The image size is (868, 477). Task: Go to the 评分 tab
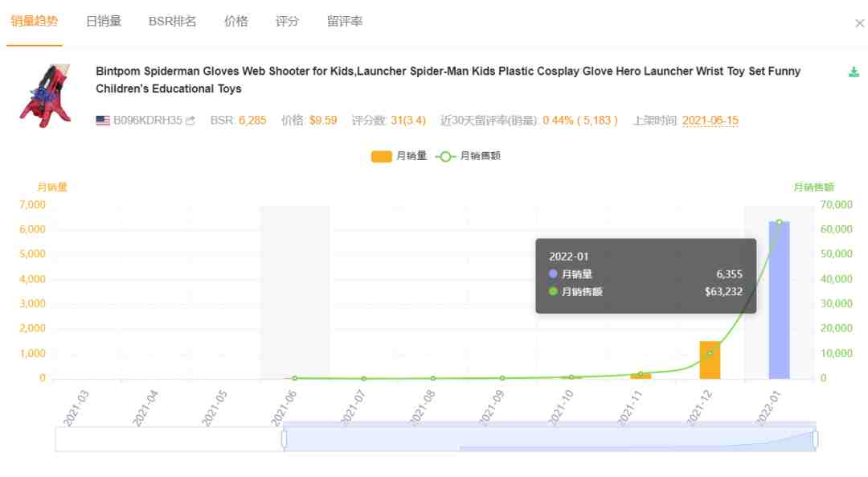[x=287, y=21]
